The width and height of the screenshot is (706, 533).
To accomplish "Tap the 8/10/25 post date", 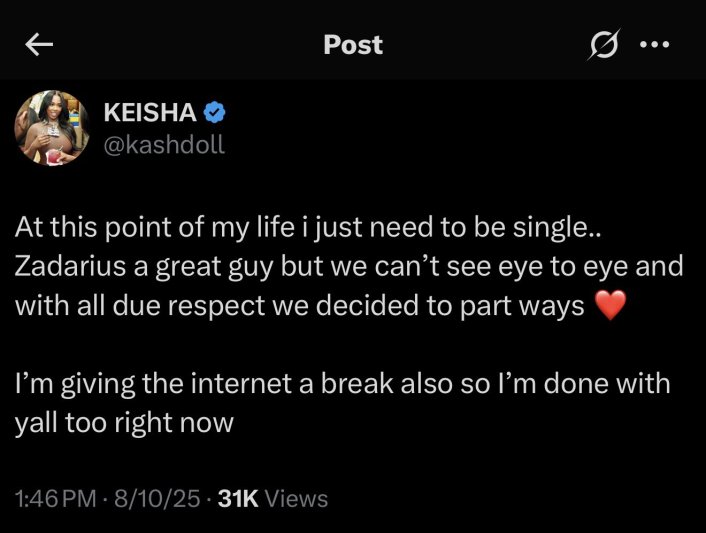I will [157, 499].
